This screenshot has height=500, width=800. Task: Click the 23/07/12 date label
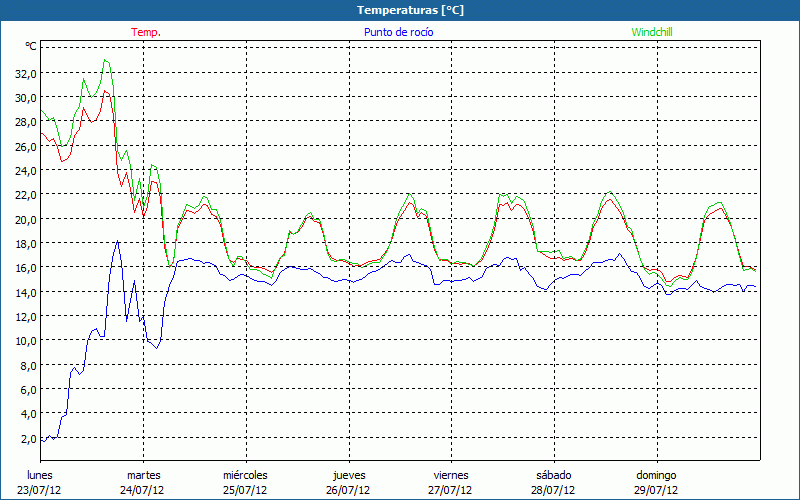point(40,490)
